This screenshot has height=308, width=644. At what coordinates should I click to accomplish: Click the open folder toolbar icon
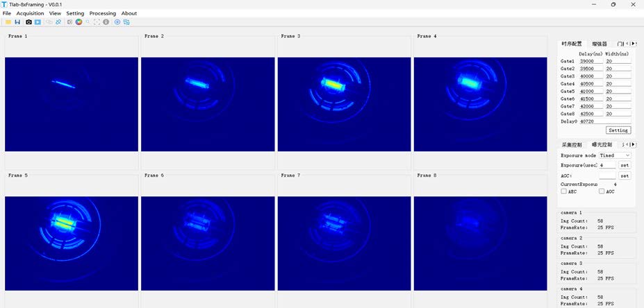[x=8, y=22]
